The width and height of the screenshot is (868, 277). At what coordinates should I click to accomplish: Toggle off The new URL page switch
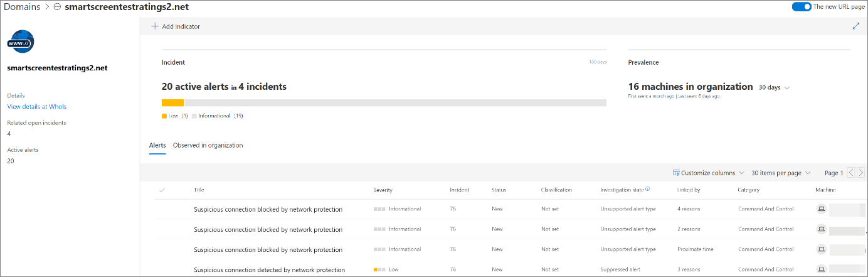(801, 7)
